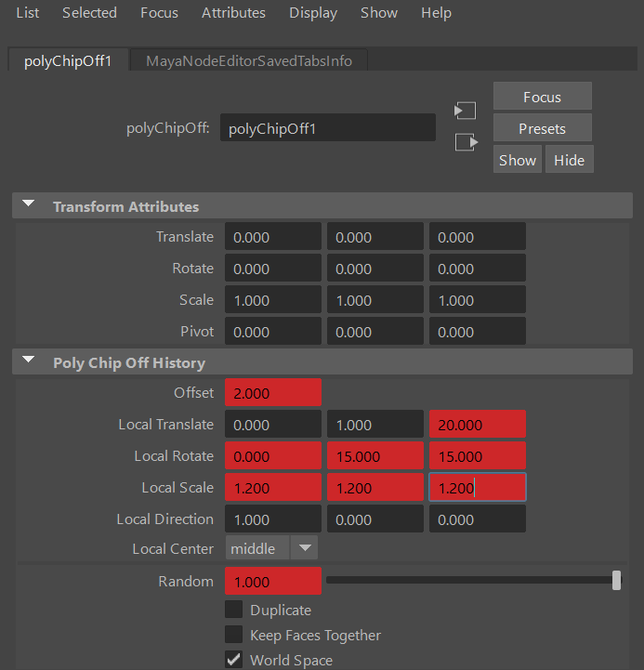Open the Attributes menu
The height and width of the screenshot is (670, 644).
tap(233, 13)
